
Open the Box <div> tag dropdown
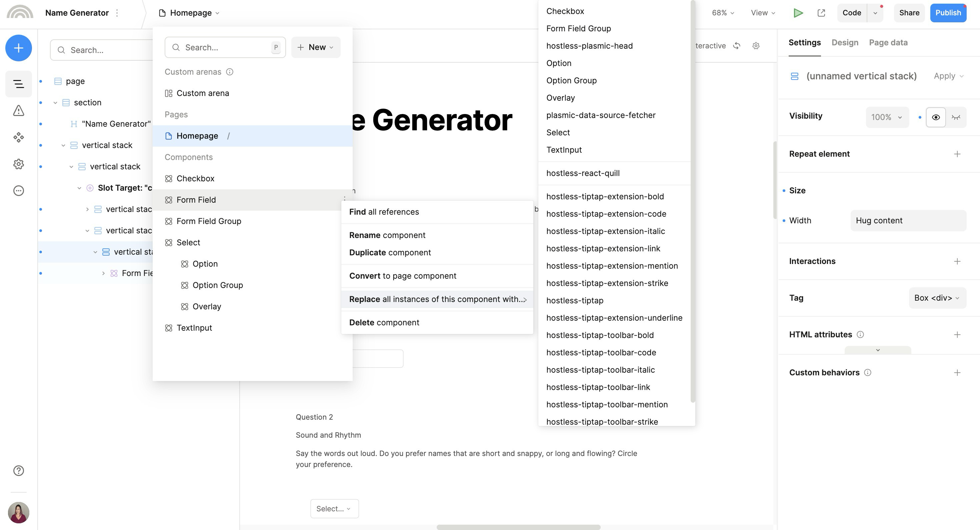click(x=937, y=298)
